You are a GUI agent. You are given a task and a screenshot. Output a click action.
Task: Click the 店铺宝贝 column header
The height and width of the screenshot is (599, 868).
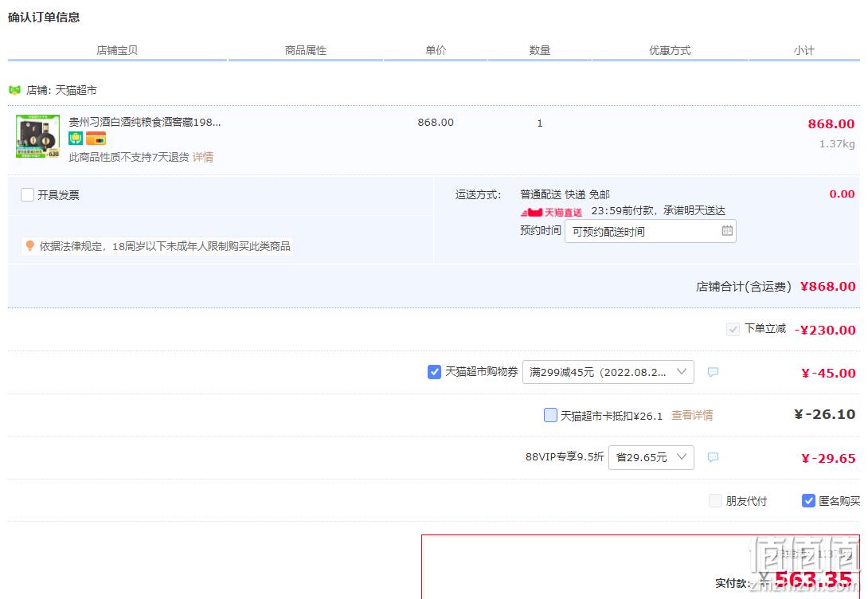(117, 50)
